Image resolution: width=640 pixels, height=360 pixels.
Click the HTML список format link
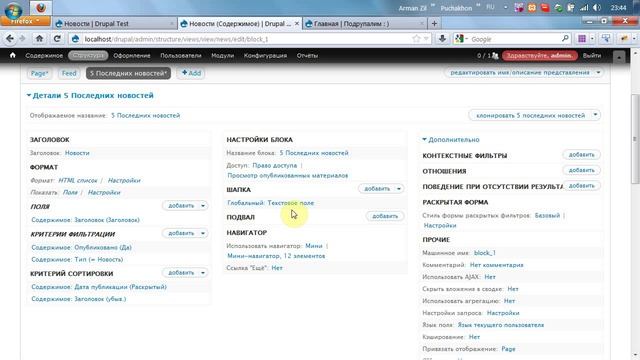point(78,180)
